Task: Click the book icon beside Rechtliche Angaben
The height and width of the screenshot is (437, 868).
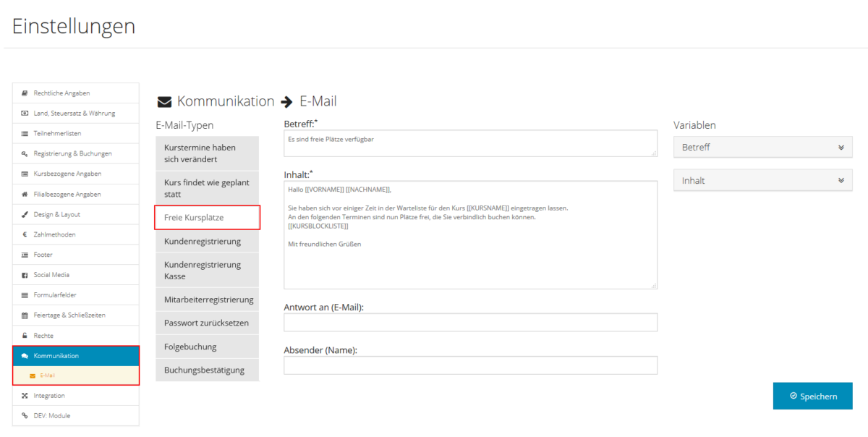Action: (x=25, y=93)
